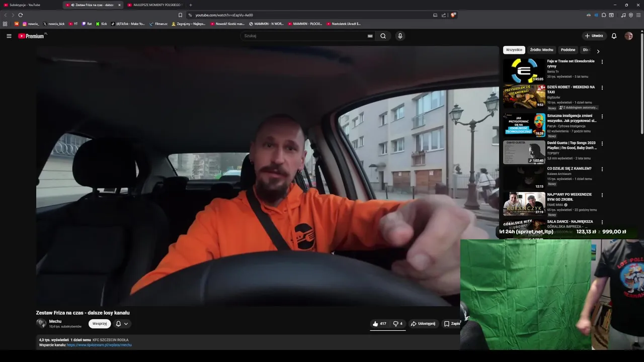This screenshot has height=362, width=644.
Task: Open options for 'Sztuczna inteligencja' video
Action: (x=602, y=116)
